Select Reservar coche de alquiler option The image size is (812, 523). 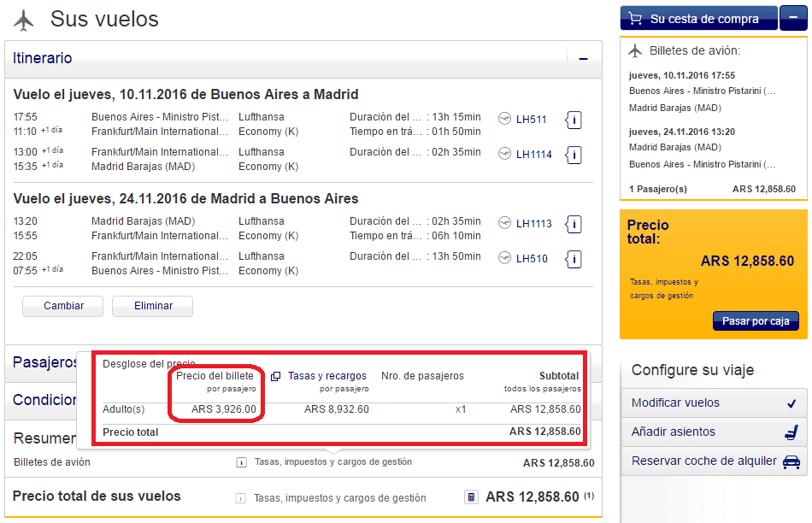click(x=714, y=461)
